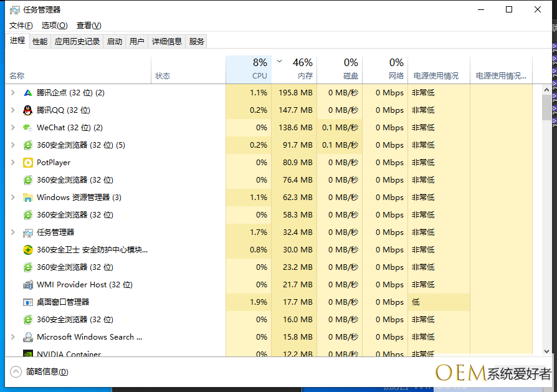Expand the 360安全浏览器 (5) process group
Screen dimensions: 557x392
(13, 145)
